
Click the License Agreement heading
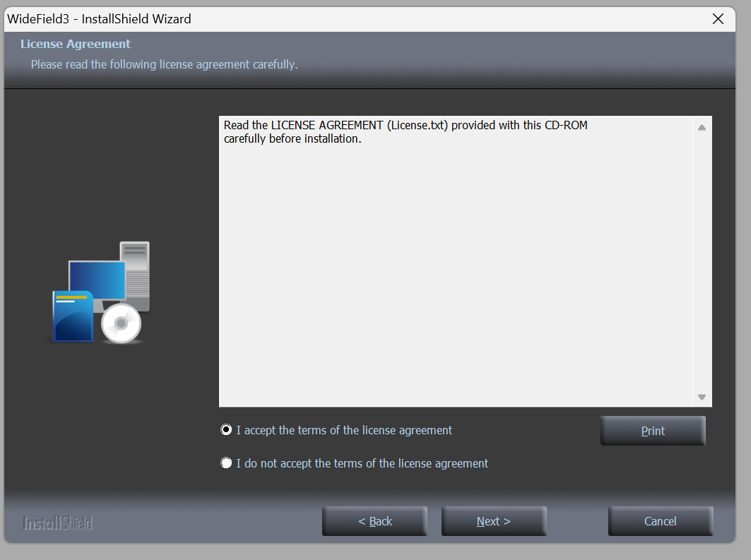75,44
